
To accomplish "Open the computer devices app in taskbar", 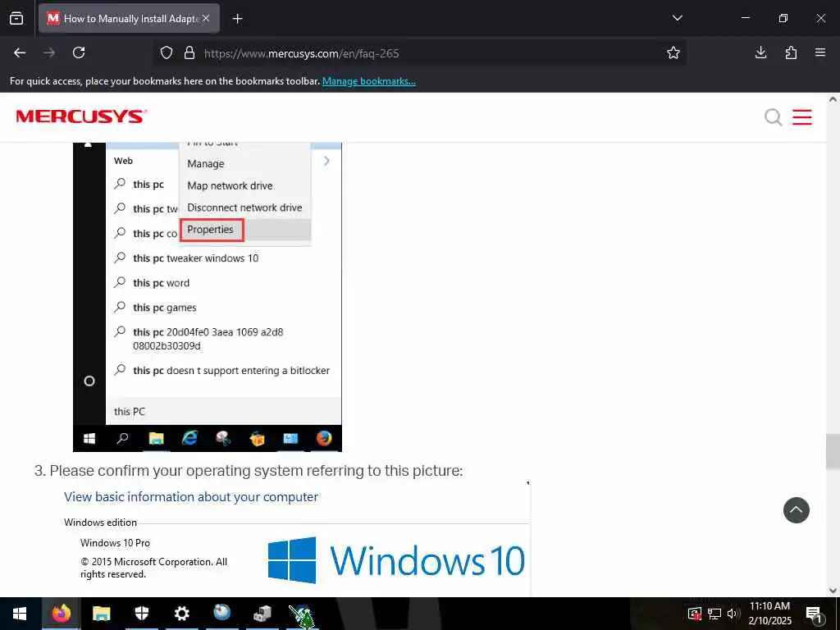I will point(262,614).
